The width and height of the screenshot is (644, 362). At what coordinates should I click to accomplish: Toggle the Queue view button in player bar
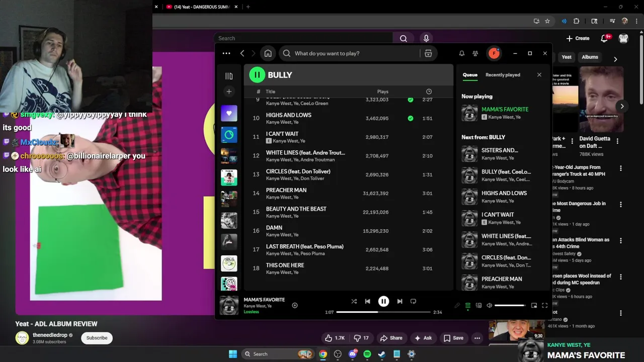click(467, 305)
